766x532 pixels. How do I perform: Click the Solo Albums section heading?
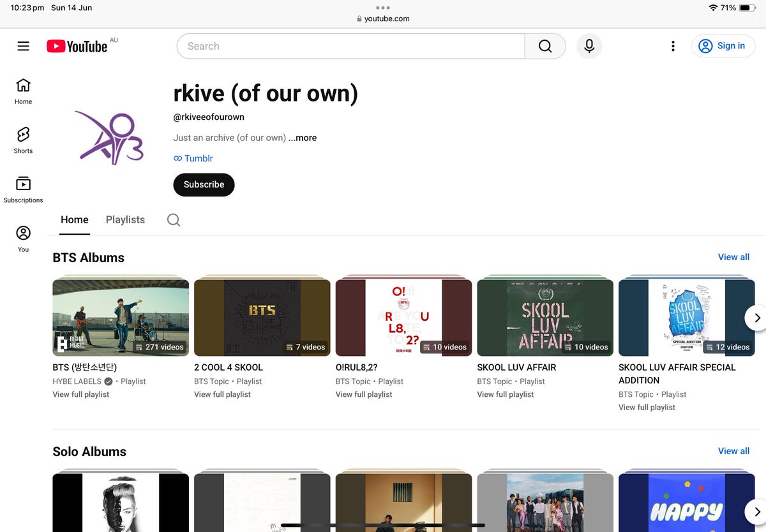click(89, 452)
